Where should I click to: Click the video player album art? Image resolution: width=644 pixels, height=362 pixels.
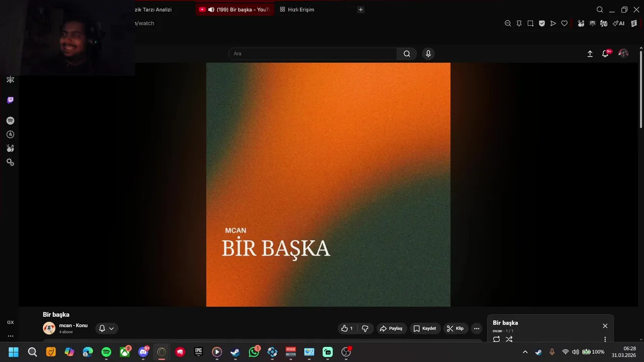click(328, 185)
